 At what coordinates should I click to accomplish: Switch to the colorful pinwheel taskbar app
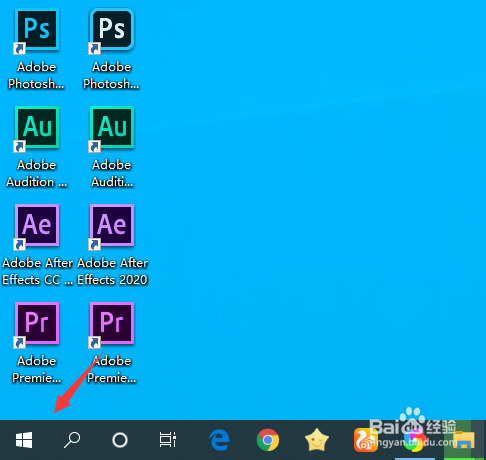tap(414, 441)
